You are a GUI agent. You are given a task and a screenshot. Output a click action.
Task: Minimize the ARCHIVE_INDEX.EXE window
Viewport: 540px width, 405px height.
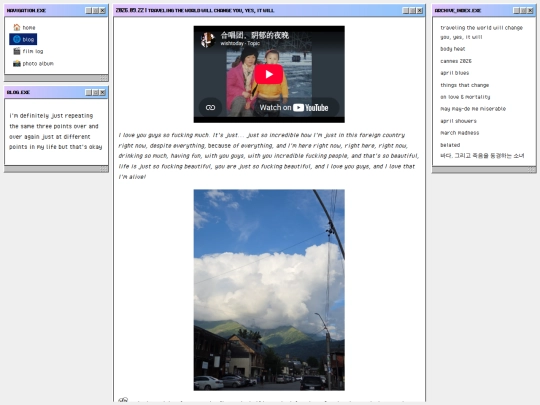point(517,11)
